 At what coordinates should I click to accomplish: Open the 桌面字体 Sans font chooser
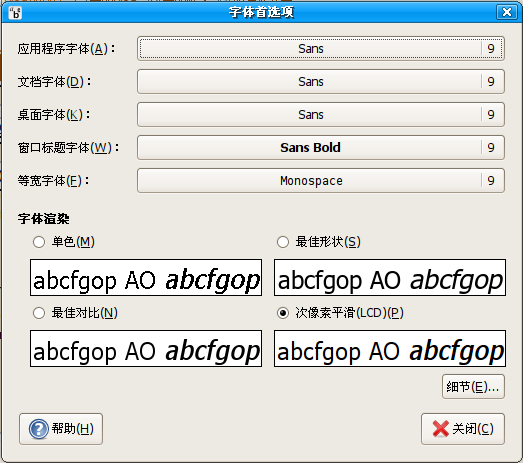tap(321, 115)
